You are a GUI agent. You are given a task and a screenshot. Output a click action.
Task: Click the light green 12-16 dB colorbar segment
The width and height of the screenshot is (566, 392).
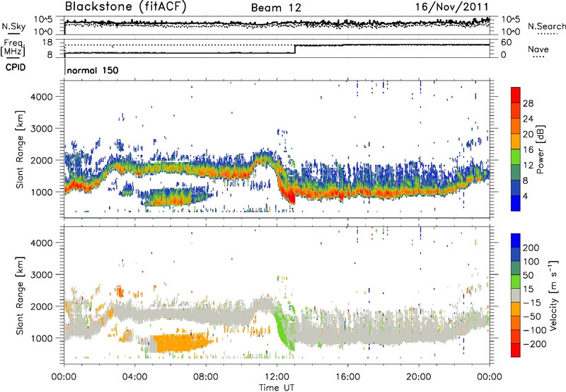click(x=516, y=157)
